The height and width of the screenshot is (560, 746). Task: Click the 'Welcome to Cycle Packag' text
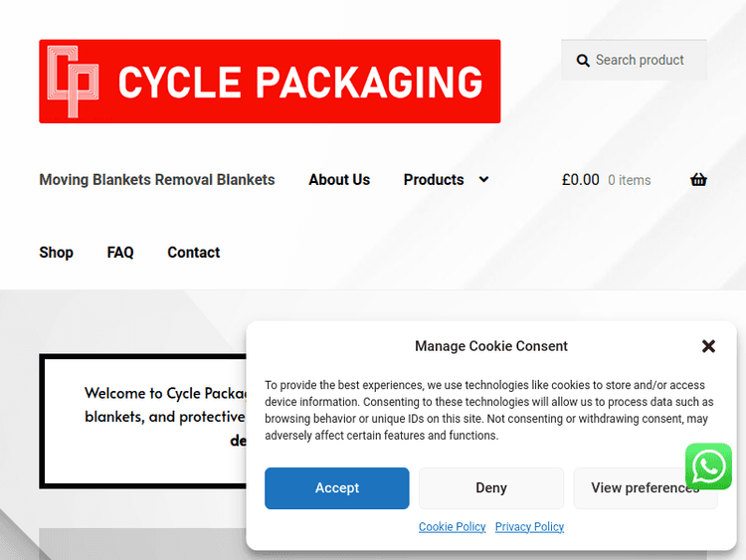pos(165,393)
